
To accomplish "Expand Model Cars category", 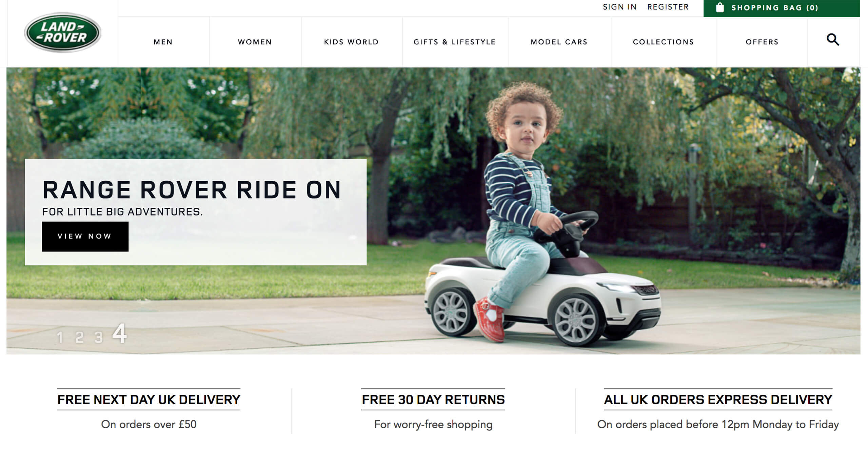I will click(x=559, y=42).
